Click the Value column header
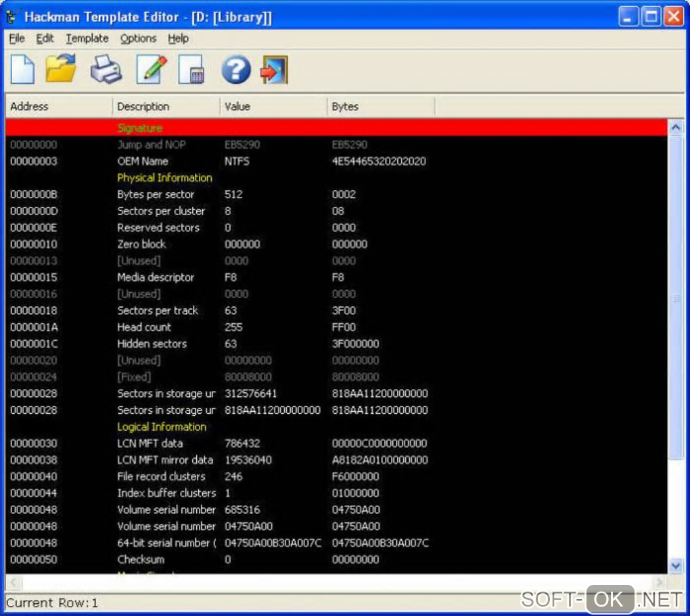 (x=274, y=106)
